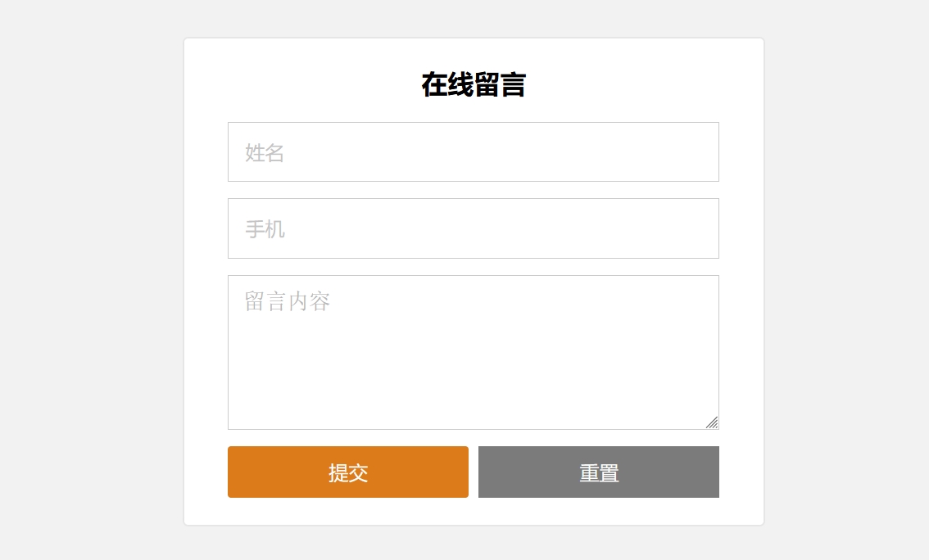Focus the 手机 phone number field
Image resolution: width=929 pixels, height=560 pixels.
coord(473,228)
